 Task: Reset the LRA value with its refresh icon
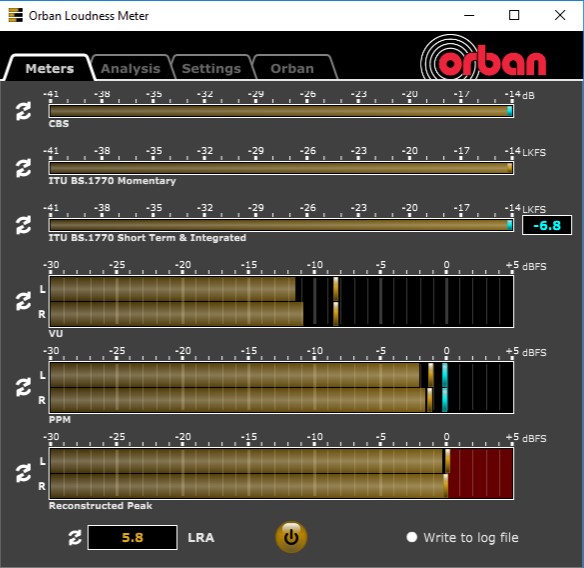(x=75, y=537)
